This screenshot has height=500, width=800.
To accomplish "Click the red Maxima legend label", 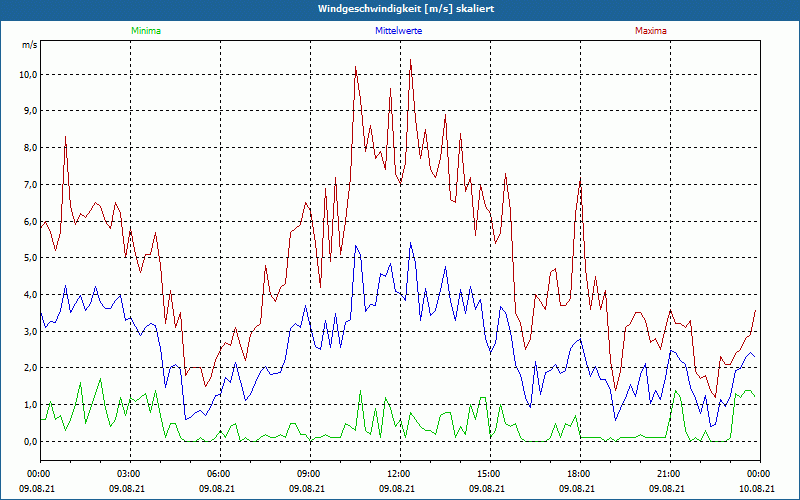I will [x=651, y=31].
